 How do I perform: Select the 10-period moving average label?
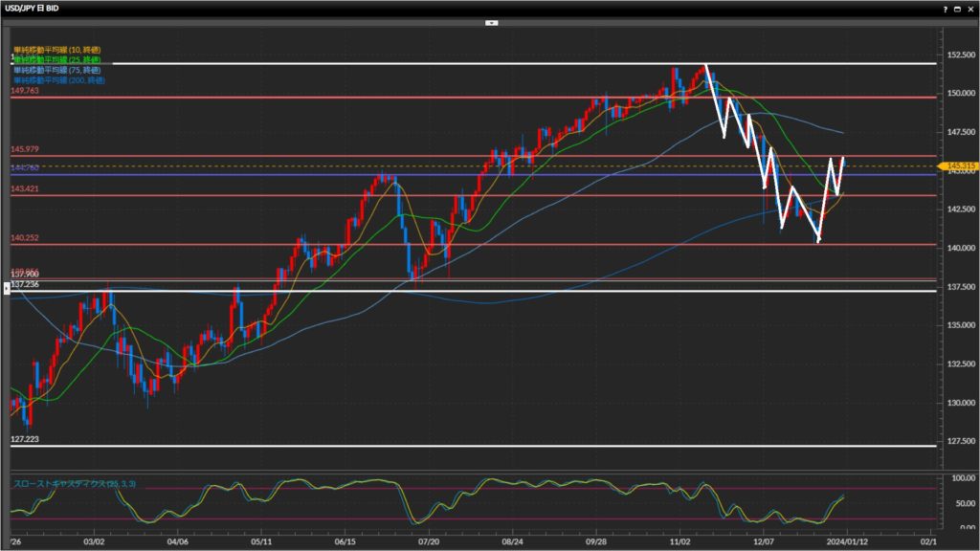tap(56, 49)
